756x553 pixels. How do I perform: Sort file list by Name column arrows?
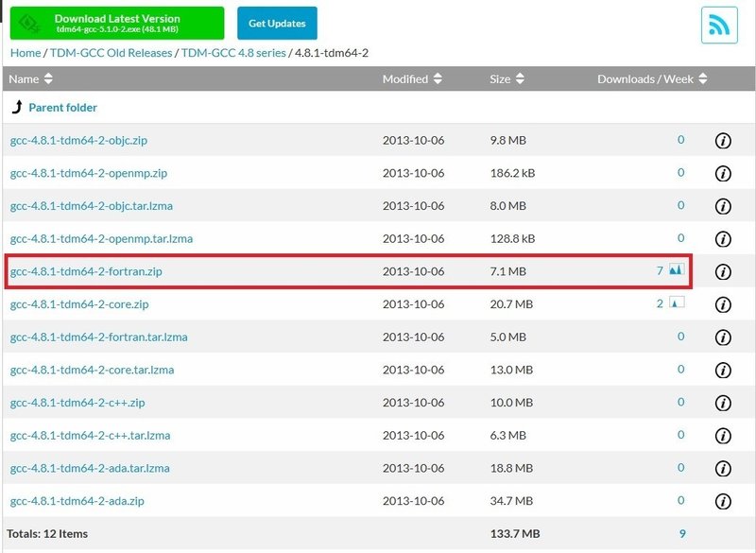click(48, 78)
